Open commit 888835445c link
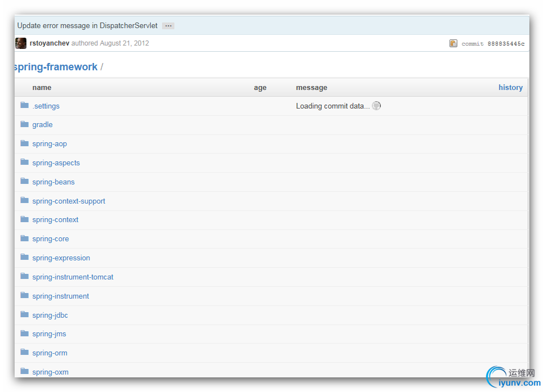544x392 pixels. (506, 44)
